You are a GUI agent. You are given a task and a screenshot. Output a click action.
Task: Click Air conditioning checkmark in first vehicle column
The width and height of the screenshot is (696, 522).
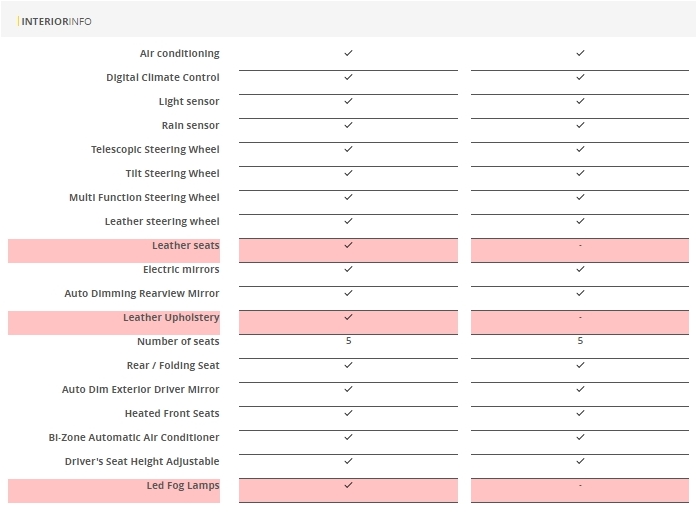tap(348, 53)
